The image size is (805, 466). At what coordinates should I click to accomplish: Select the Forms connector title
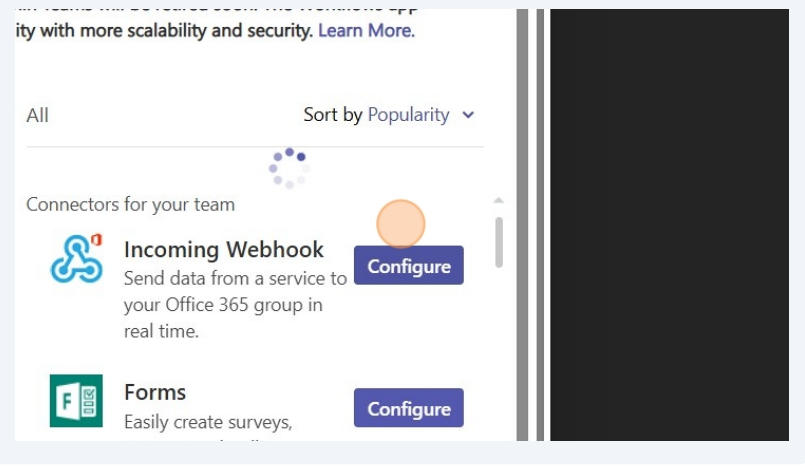click(x=155, y=392)
